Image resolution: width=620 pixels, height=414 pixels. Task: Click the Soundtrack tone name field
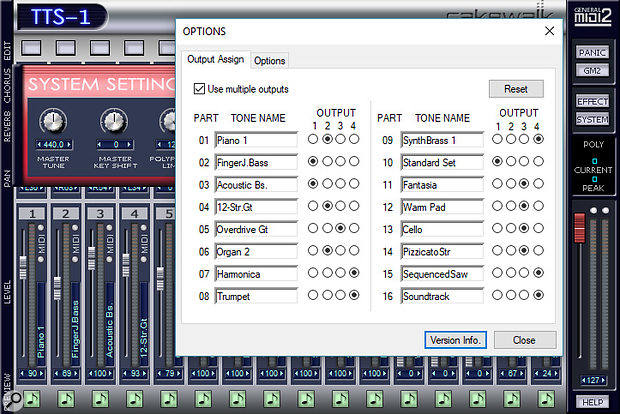(442, 296)
